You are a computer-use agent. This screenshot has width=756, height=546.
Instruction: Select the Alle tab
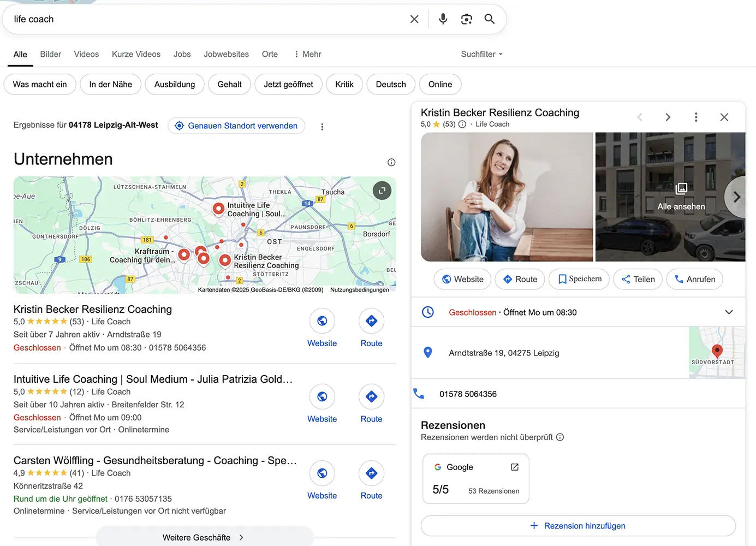(x=20, y=55)
